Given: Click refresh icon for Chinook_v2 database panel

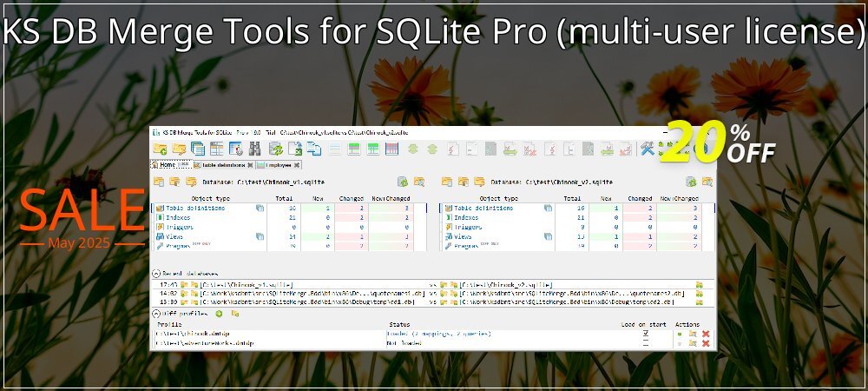Looking at the screenshot, I should [692, 182].
